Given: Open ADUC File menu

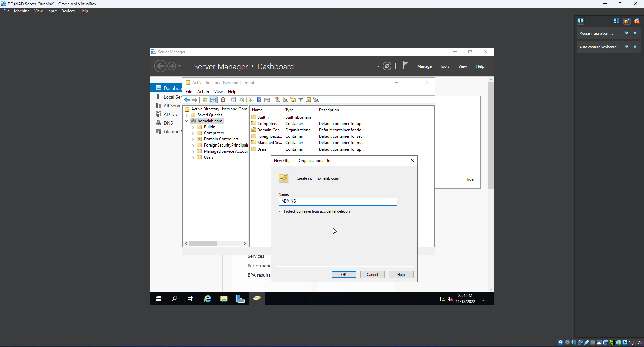Looking at the screenshot, I should click(189, 92).
